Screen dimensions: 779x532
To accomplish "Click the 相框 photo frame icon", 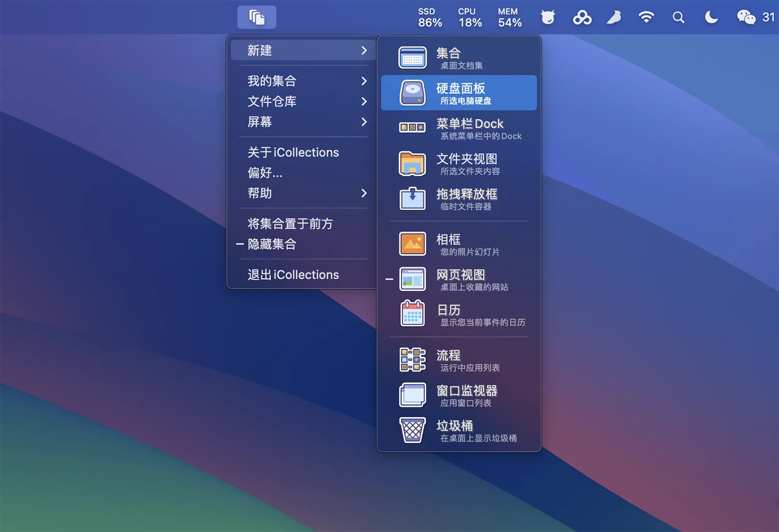I will [412, 244].
